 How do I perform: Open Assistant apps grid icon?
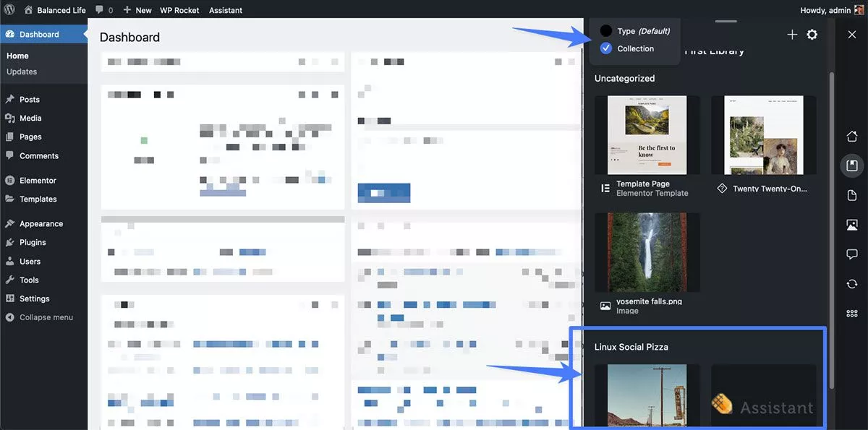coord(852,314)
